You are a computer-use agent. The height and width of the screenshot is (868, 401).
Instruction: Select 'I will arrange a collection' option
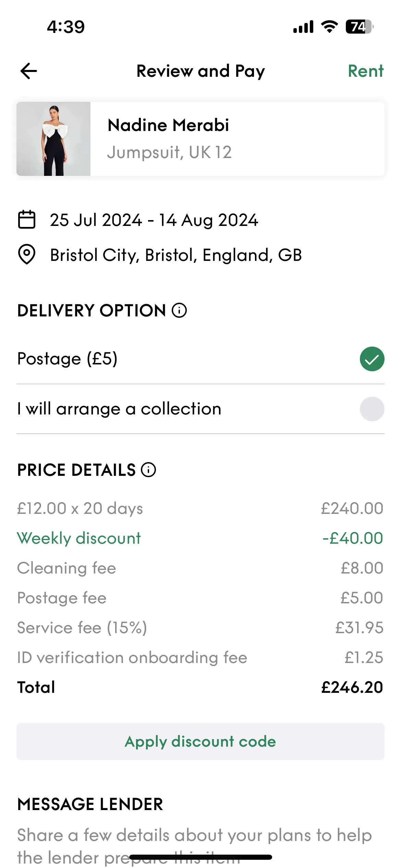coord(200,409)
